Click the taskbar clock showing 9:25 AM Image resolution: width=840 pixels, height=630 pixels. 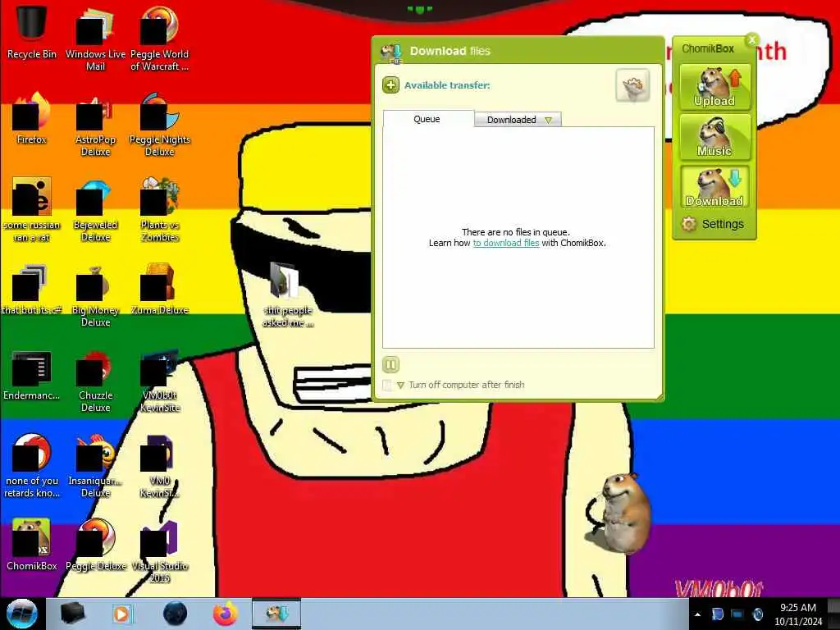[x=797, y=614]
